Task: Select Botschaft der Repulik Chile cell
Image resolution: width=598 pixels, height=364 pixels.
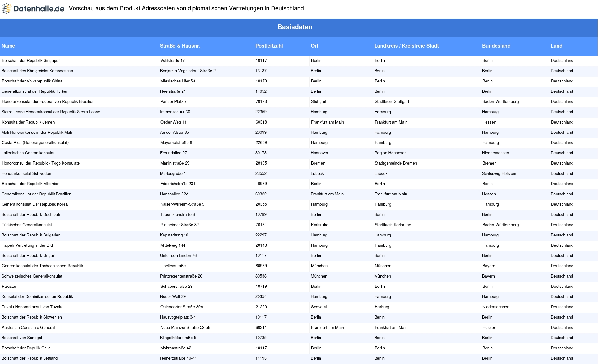Action: 26,348
